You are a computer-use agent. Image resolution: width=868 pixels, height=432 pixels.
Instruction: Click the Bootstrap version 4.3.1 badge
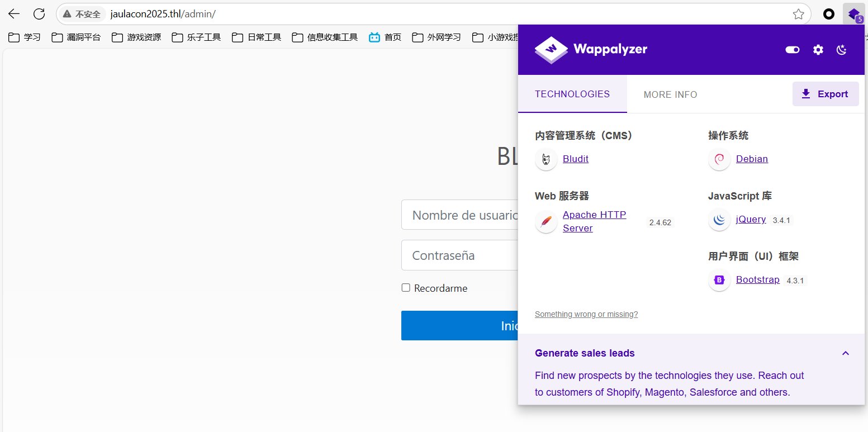[795, 281]
